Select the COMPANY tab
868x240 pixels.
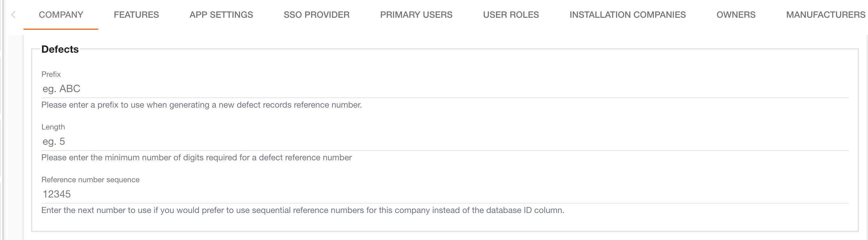coord(61,15)
